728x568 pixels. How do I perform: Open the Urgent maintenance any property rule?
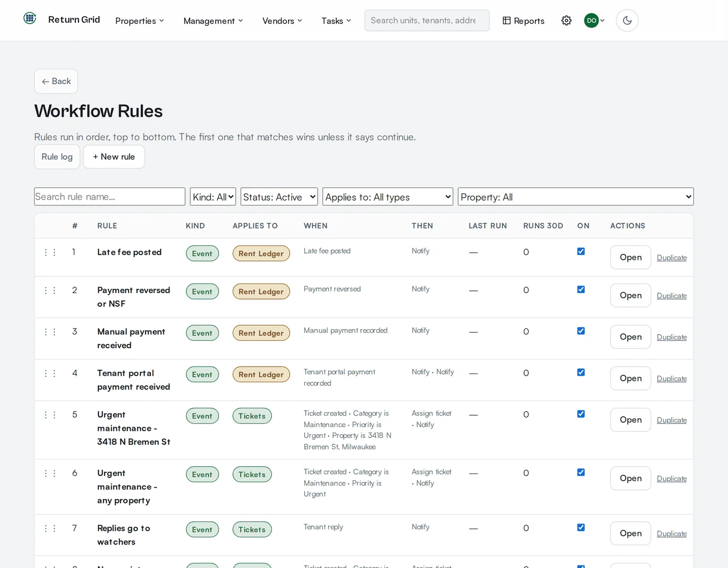pos(631,479)
